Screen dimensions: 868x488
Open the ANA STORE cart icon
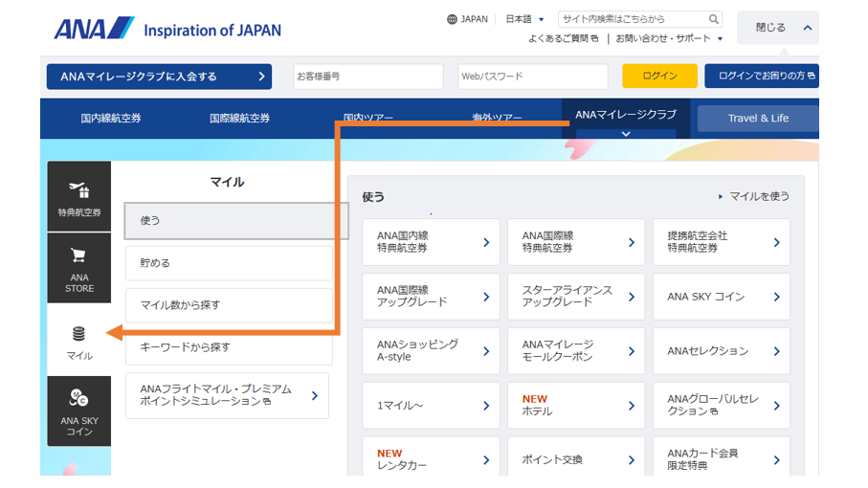79,268
